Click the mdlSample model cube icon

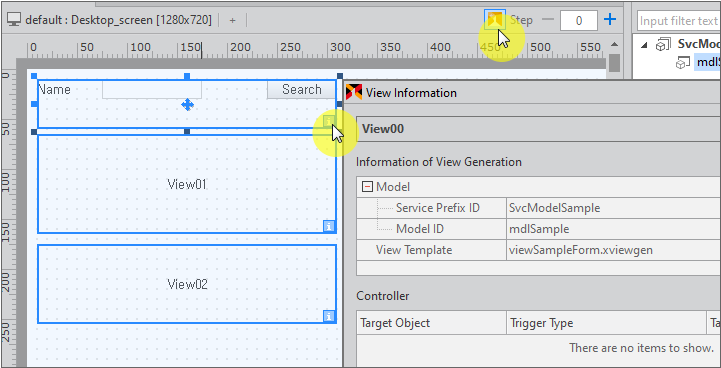click(x=681, y=63)
